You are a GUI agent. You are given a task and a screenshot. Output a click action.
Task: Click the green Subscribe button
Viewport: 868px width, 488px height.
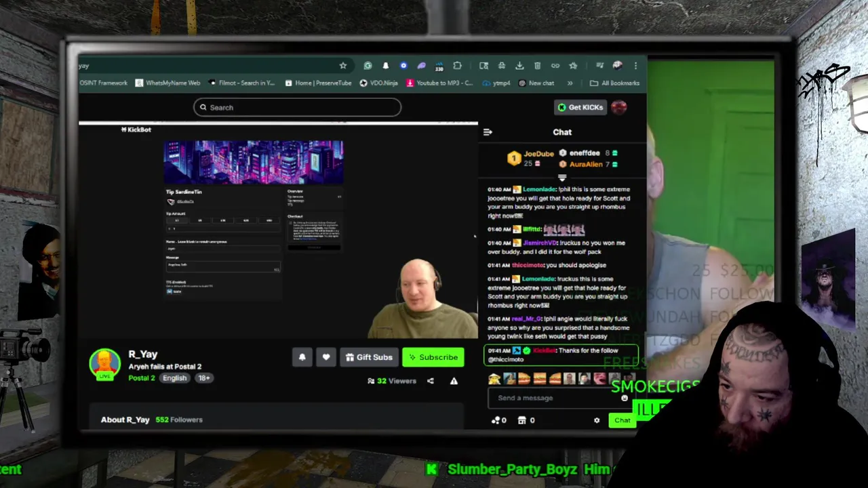point(433,357)
